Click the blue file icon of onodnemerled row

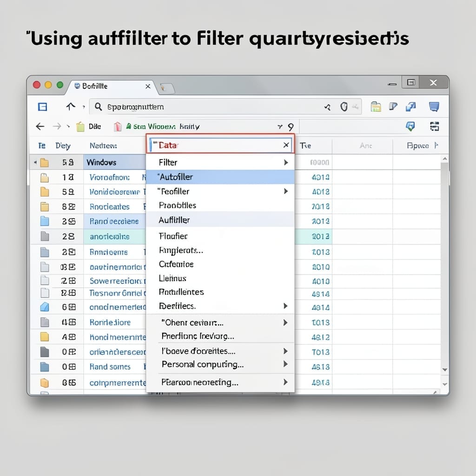(x=44, y=307)
